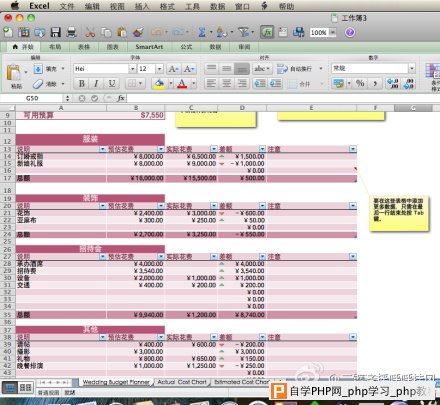Click the large Paste button in ribbon
The height and width of the screenshot is (405, 440).
tap(13, 72)
